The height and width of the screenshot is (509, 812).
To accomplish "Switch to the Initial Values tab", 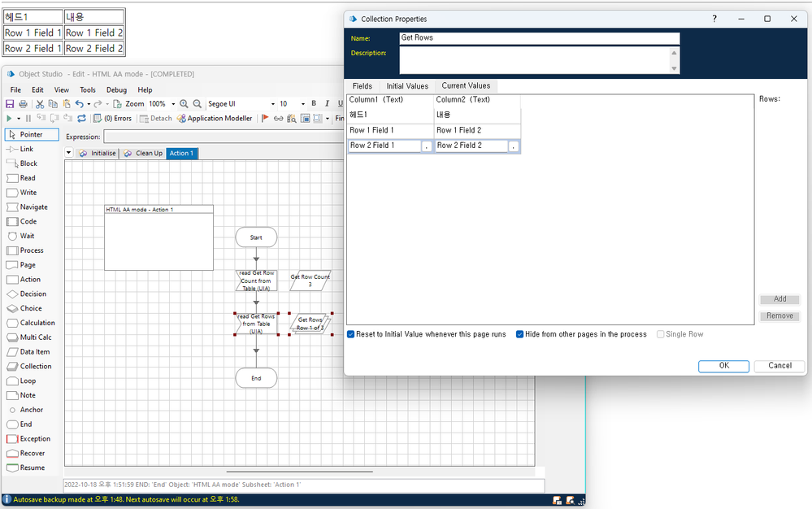I will click(x=406, y=86).
